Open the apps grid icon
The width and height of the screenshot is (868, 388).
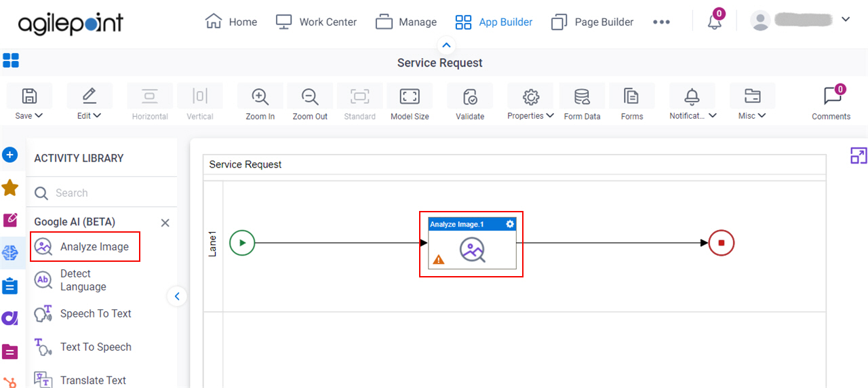click(11, 60)
